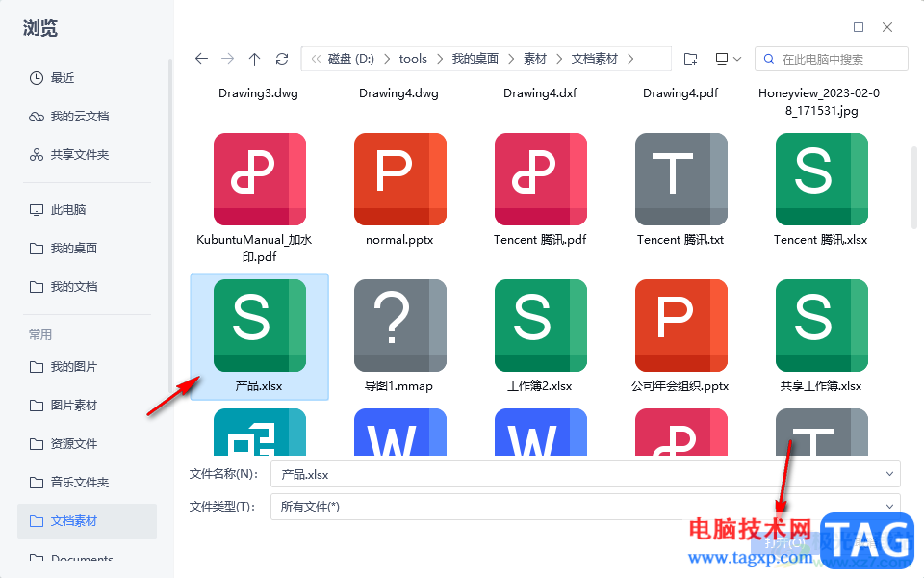
Task: Select normal.pptx file icon
Action: [400, 179]
